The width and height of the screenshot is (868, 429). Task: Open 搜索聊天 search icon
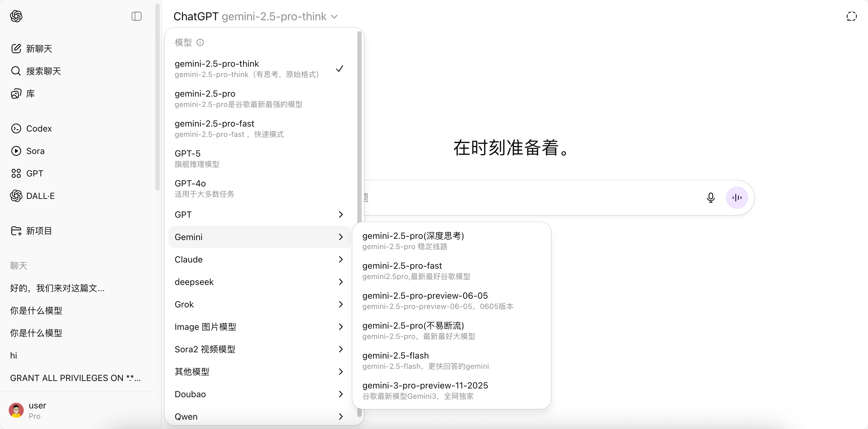16,71
